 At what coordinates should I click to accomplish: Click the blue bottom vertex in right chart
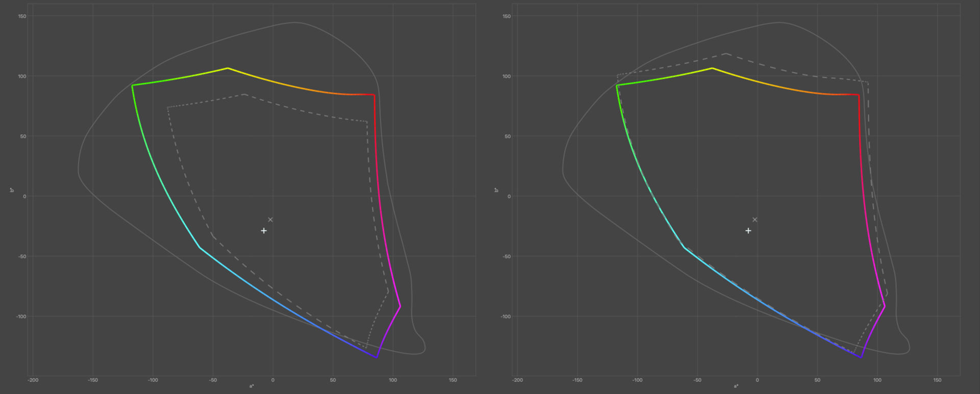coord(861,357)
